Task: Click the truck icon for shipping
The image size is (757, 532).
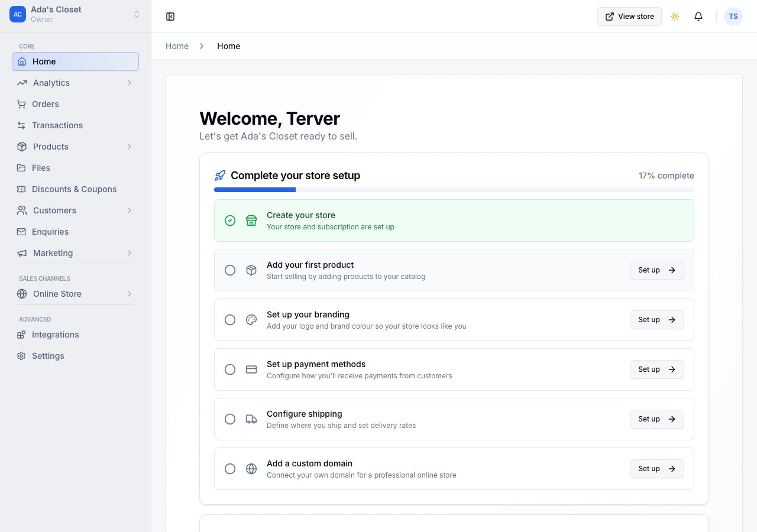Action: (x=251, y=419)
